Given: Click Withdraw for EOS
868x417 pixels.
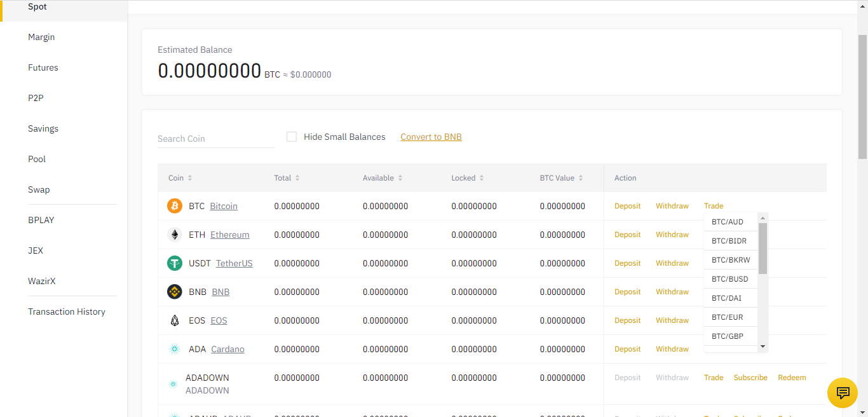Looking at the screenshot, I should pos(672,320).
